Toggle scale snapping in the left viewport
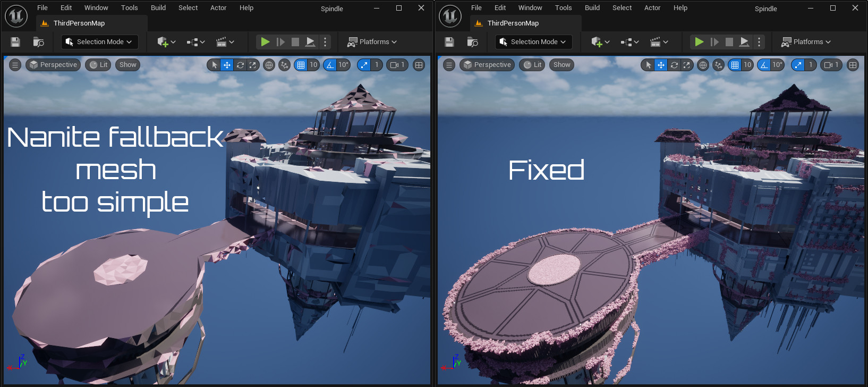Image resolution: width=868 pixels, height=387 pixels. (x=364, y=65)
